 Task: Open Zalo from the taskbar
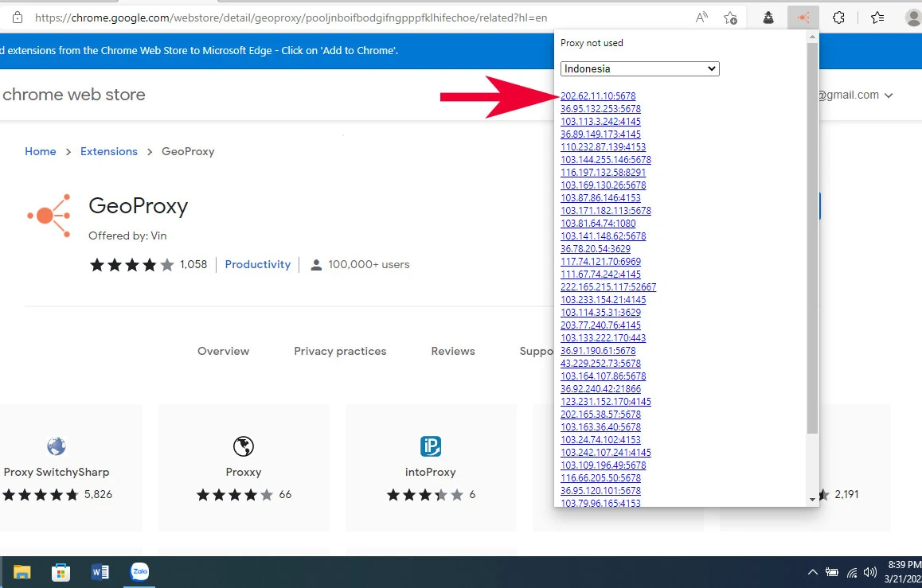(x=140, y=571)
